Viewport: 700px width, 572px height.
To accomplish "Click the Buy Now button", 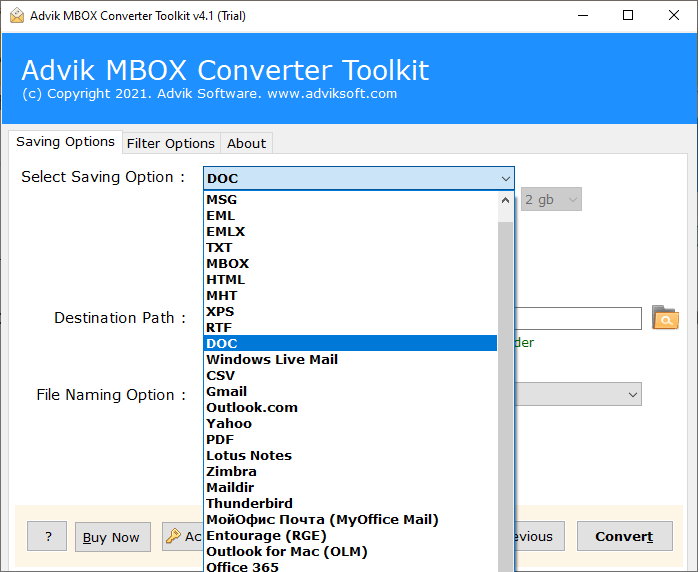I will click(112, 537).
